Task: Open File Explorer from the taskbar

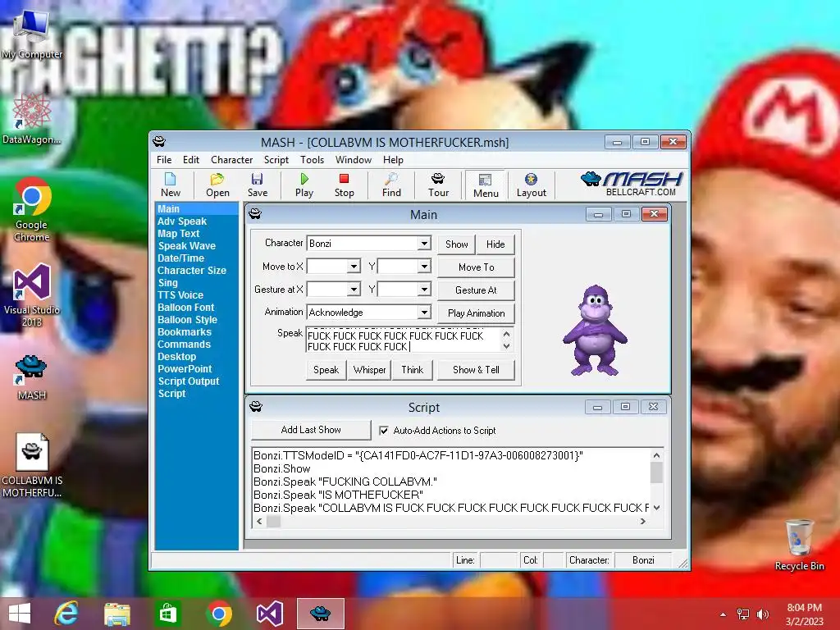Action: (x=116, y=614)
